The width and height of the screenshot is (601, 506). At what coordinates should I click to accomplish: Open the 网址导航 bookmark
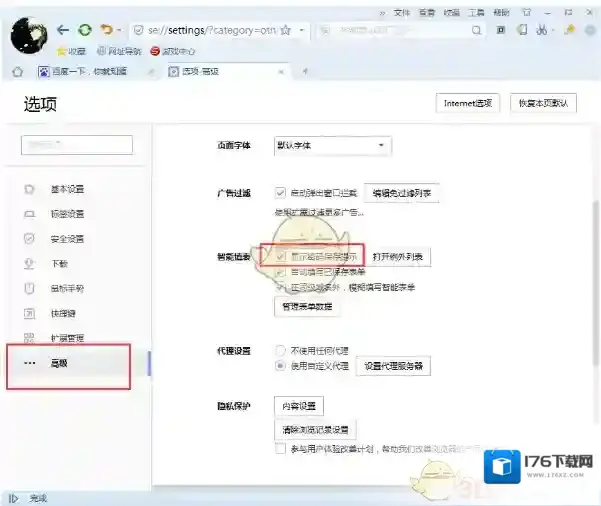tap(119, 51)
